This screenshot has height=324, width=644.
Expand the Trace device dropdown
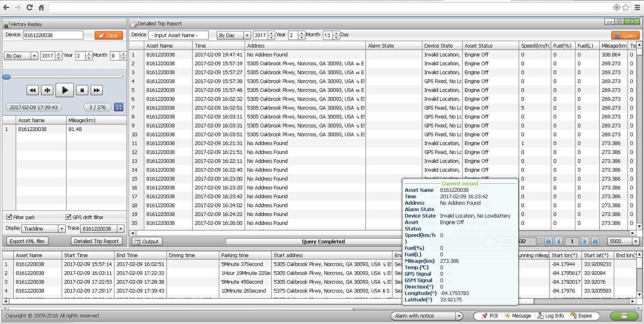click(x=120, y=229)
